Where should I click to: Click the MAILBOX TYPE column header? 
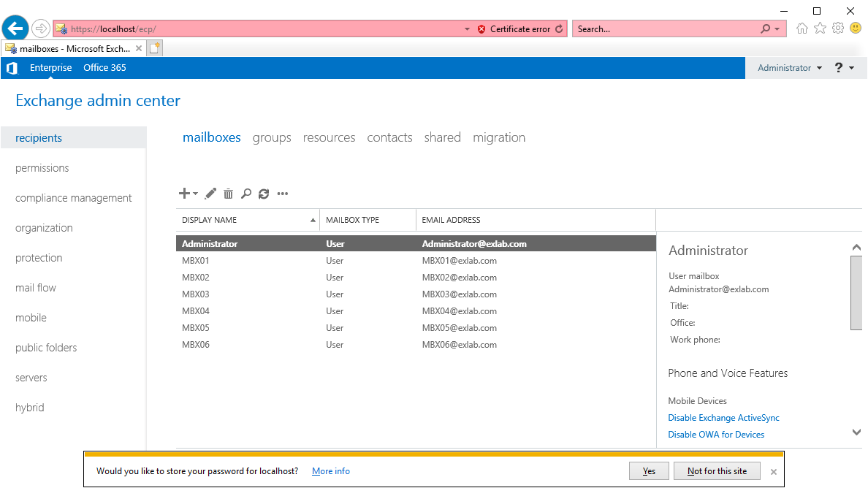point(368,220)
